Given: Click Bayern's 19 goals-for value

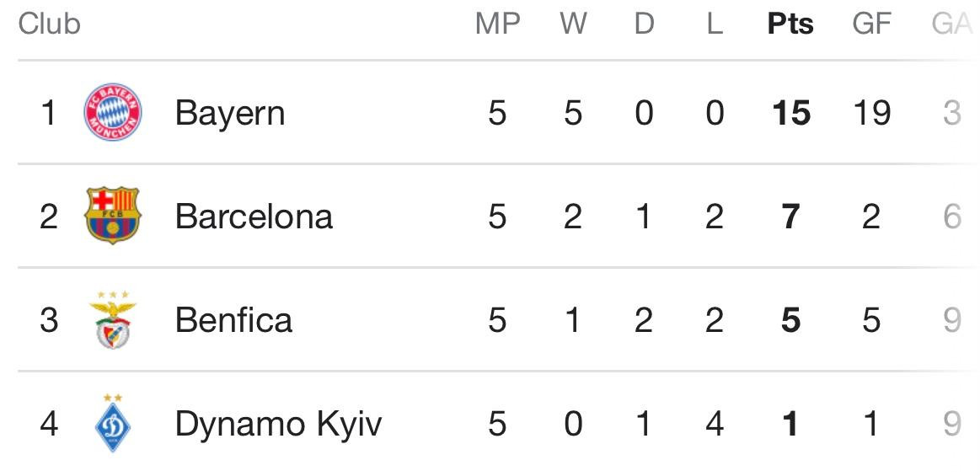Looking at the screenshot, I should point(871,113).
